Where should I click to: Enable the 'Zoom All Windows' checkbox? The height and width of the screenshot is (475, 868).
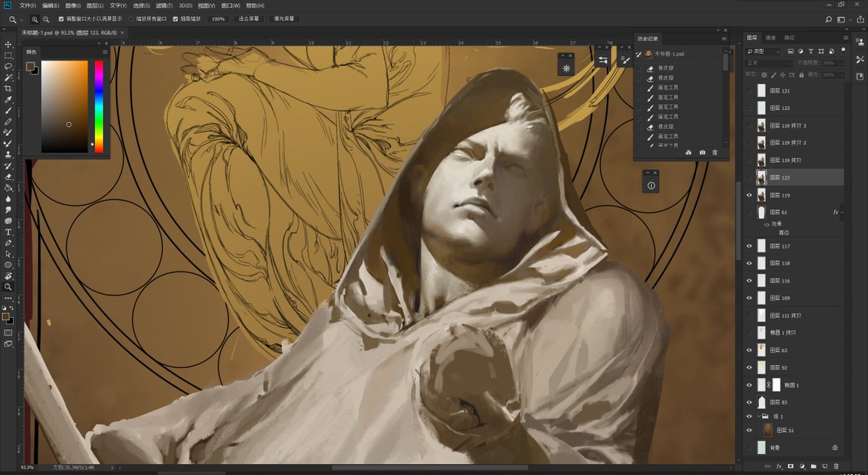(x=131, y=19)
